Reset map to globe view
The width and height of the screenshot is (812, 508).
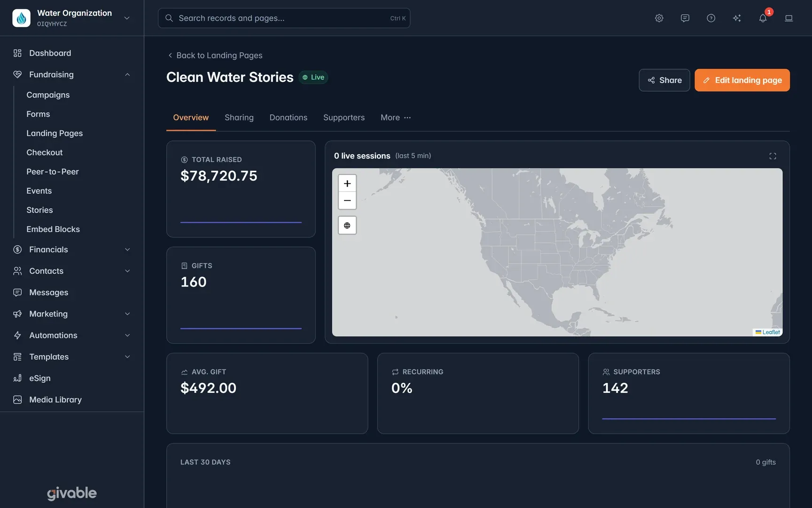[347, 225]
